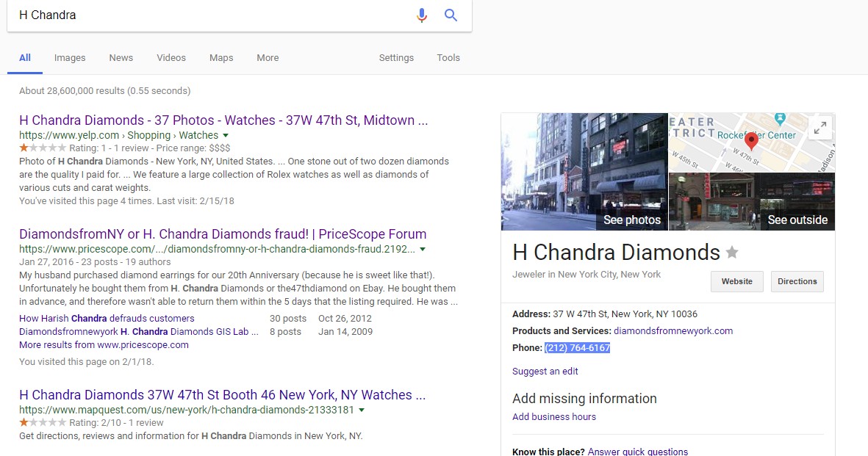The height and width of the screenshot is (456, 868).
Task: Open the Tools search options
Action: [448, 57]
